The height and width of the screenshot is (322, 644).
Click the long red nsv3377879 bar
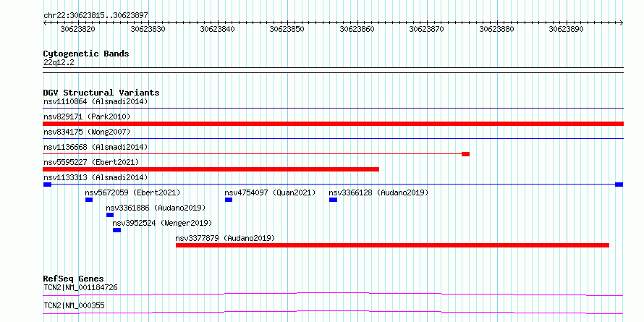point(393,245)
